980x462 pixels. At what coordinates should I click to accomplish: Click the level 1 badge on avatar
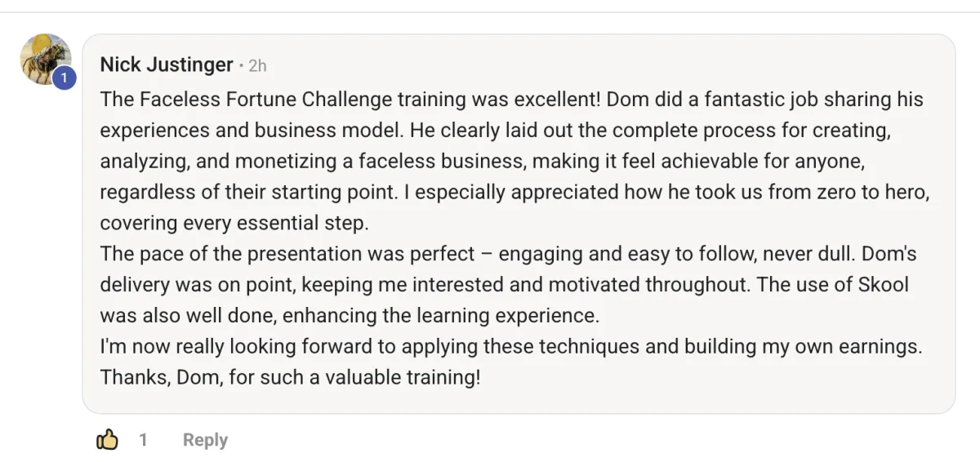65,78
